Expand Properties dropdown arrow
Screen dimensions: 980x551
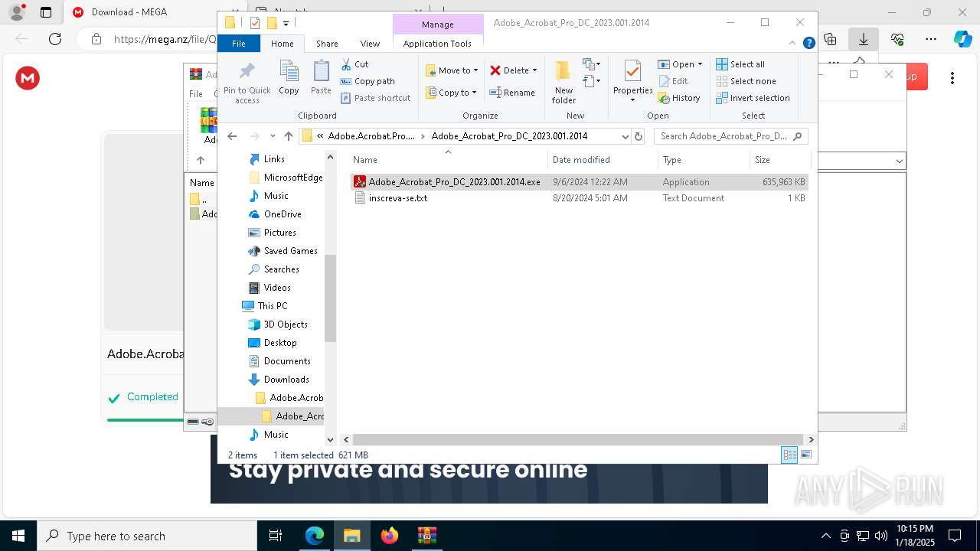tap(632, 99)
